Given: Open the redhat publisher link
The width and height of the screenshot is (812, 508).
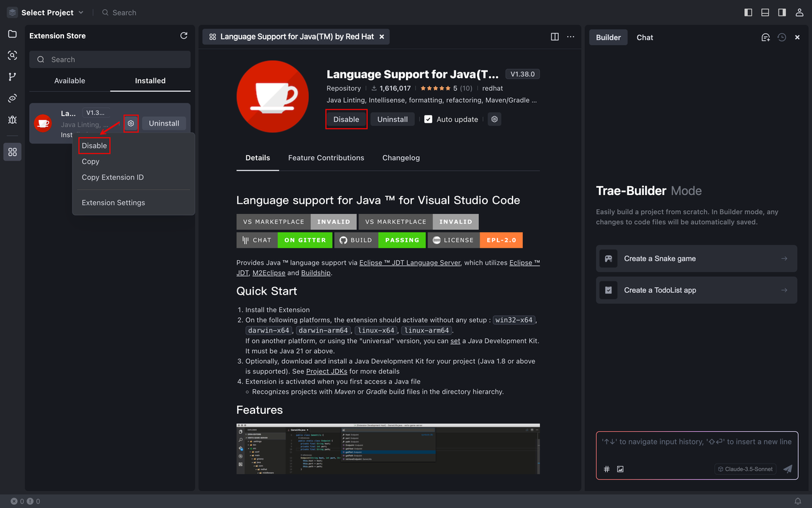Looking at the screenshot, I should 493,88.
